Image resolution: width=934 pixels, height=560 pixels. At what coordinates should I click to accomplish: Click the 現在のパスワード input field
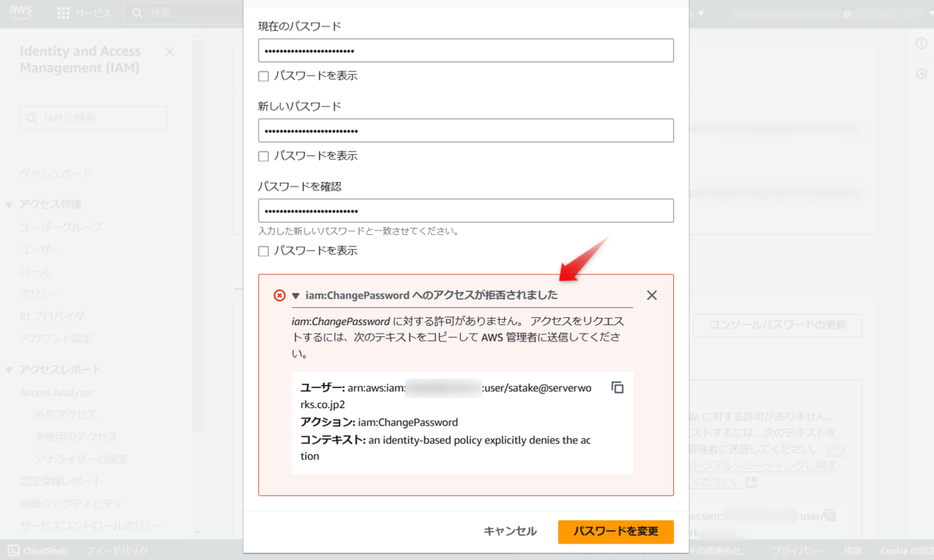[465, 50]
